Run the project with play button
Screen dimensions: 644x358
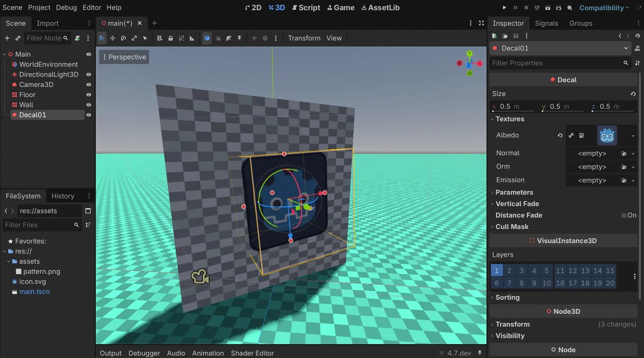(505, 8)
